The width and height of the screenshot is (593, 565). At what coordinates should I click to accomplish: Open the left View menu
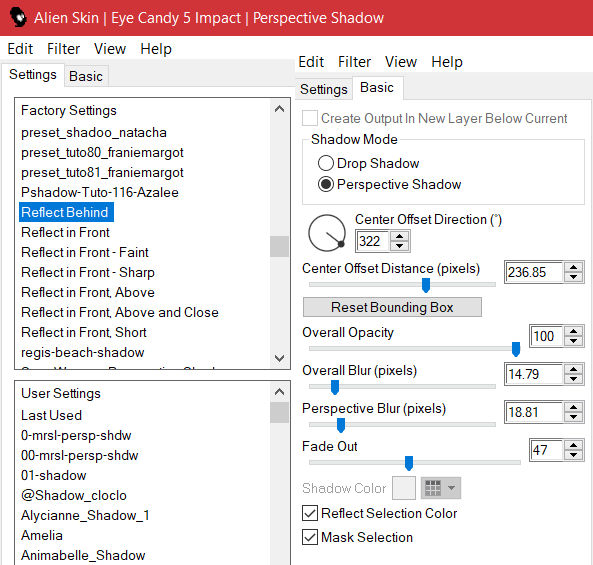click(x=110, y=49)
